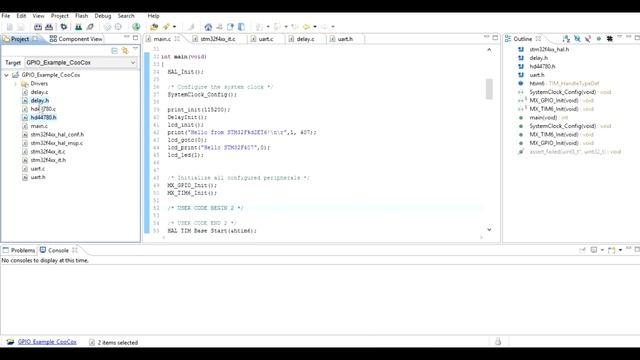
Task: Click the Hide Static Members icon in Outline toolbar
Action: coord(588,39)
